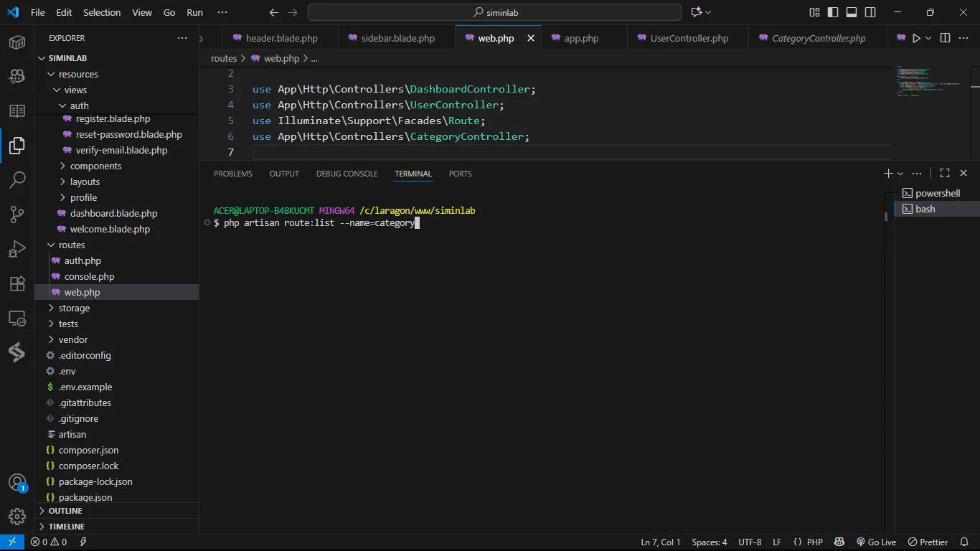Open Run and Debug view
This screenshot has height=551, width=980.
pos(17,249)
